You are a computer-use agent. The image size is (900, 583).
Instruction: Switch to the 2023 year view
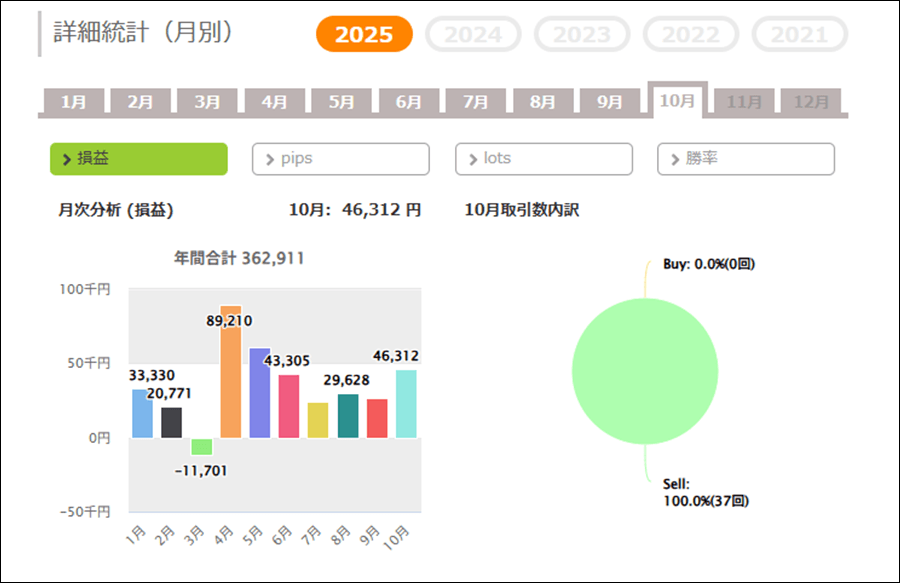581,34
